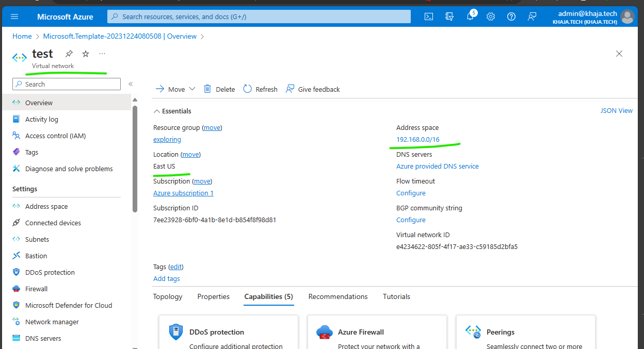The height and width of the screenshot is (349, 644).
Task: Click the Microsoft Azure logo text
Action: 65,16
